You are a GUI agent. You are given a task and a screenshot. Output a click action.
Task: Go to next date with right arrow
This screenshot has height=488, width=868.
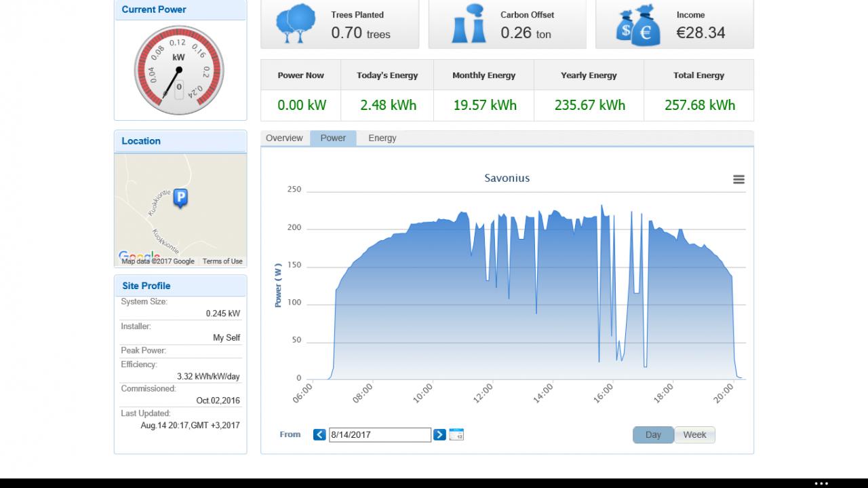(x=439, y=434)
